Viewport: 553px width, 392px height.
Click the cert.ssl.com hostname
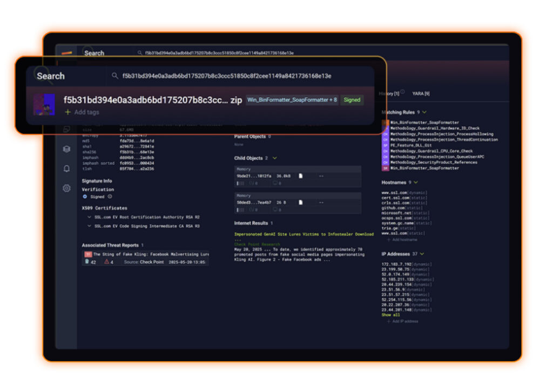[x=394, y=198]
